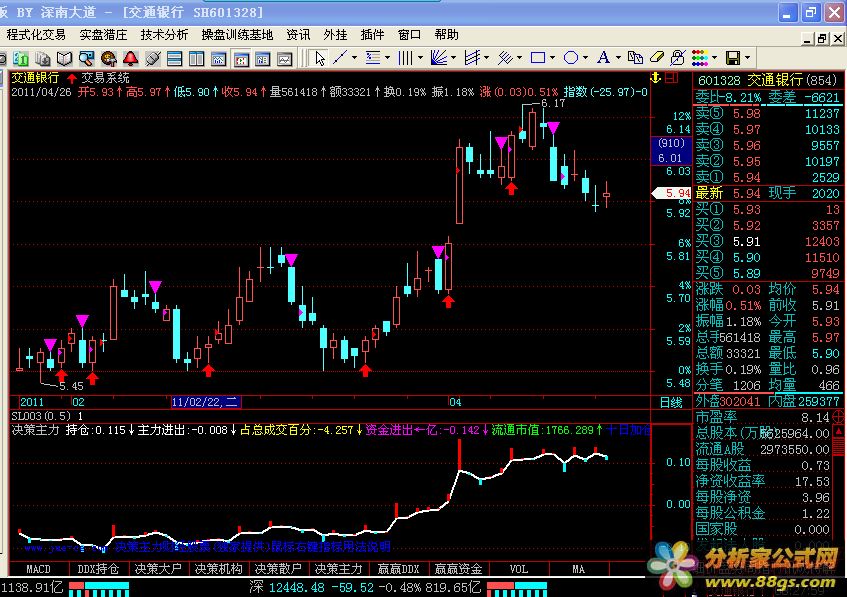
Task: Open the 资讯 menu
Action: pos(298,35)
